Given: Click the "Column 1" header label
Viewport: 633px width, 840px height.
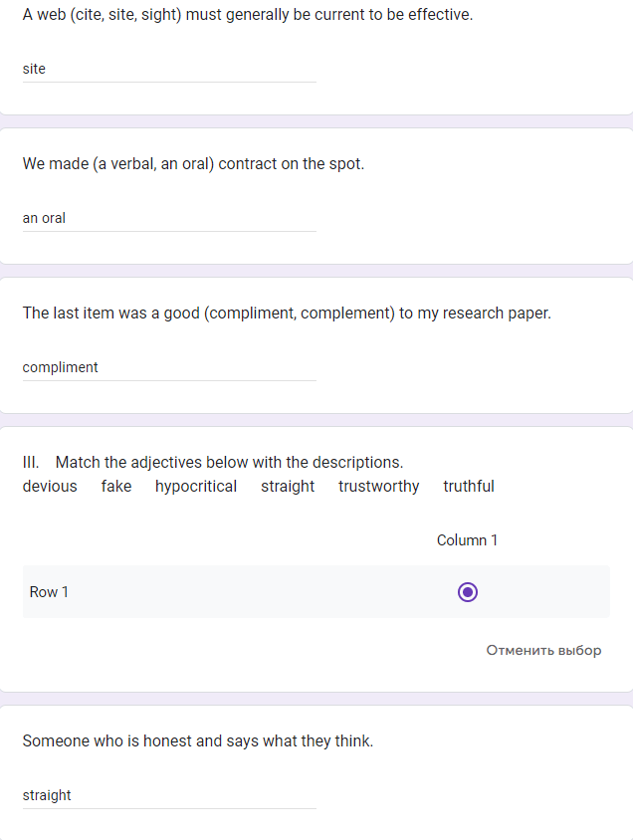Looking at the screenshot, I should pos(467,540).
